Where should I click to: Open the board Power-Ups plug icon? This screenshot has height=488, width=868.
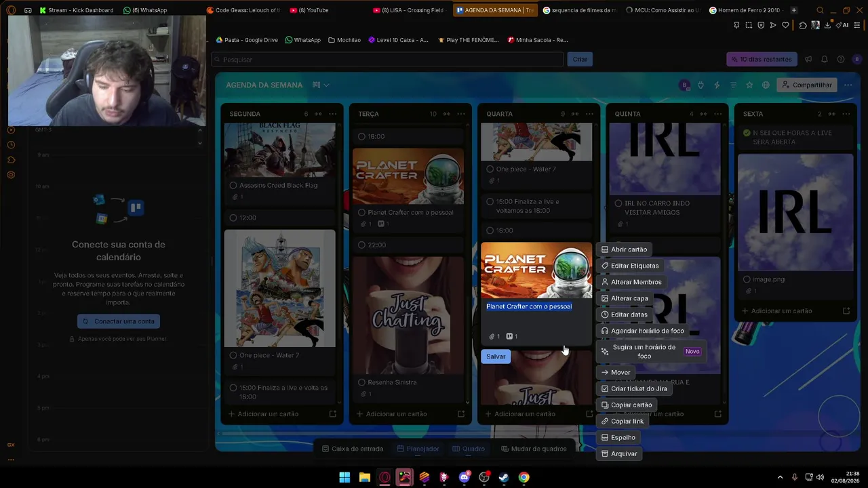(701, 85)
